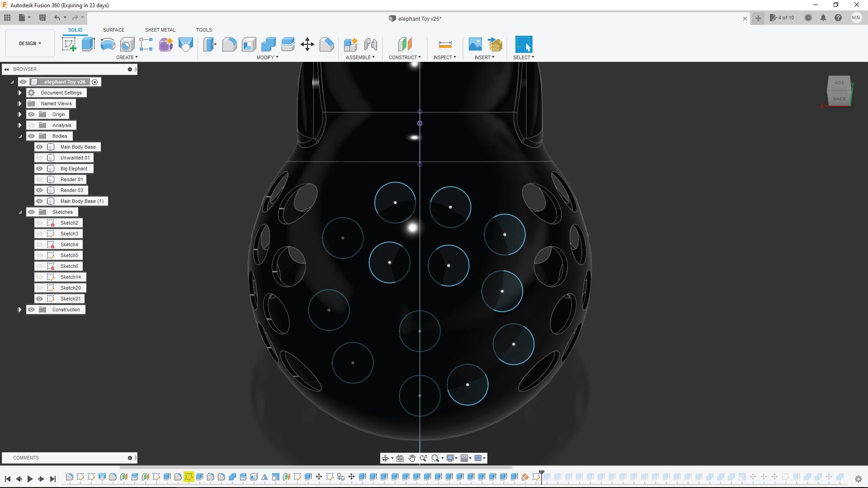Click the 4 of 10 job status button
Viewport: 868px width, 488px height.
tap(782, 18)
